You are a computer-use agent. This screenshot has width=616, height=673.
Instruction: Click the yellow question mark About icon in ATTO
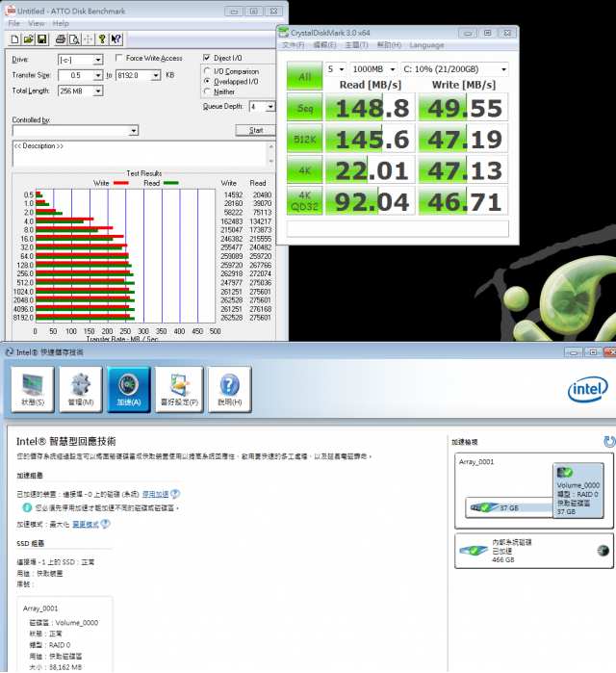click(x=102, y=39)
